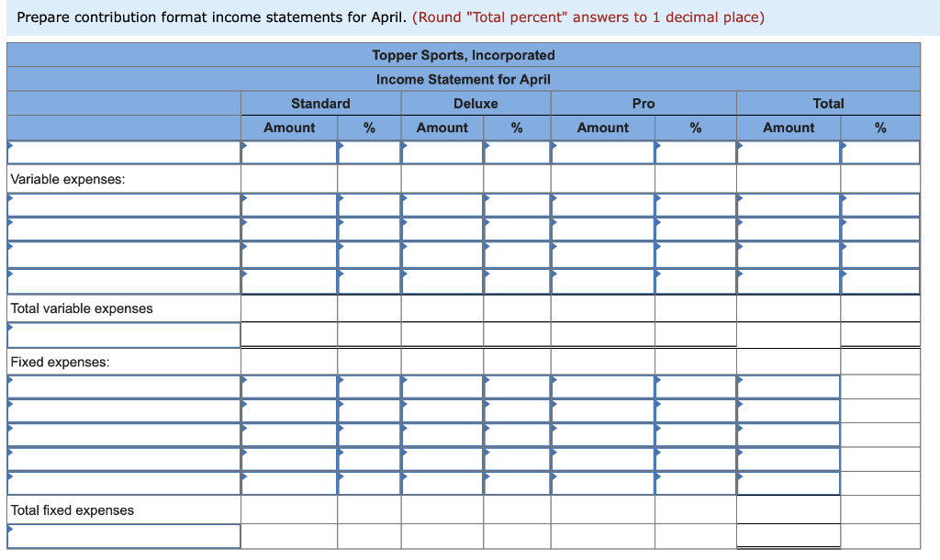Select first fixed expense Total Amount cell

click(x=789, y=386)
